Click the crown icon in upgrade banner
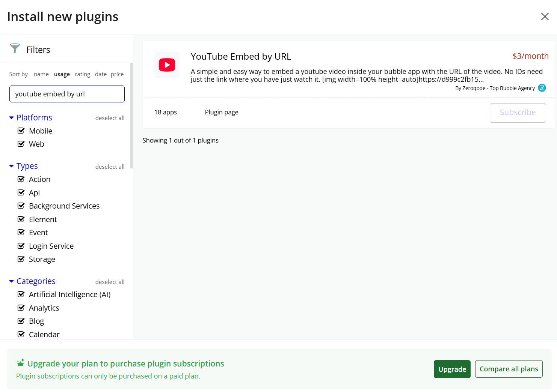The height and width of the screenshot is (392, 557). (21, 363)
